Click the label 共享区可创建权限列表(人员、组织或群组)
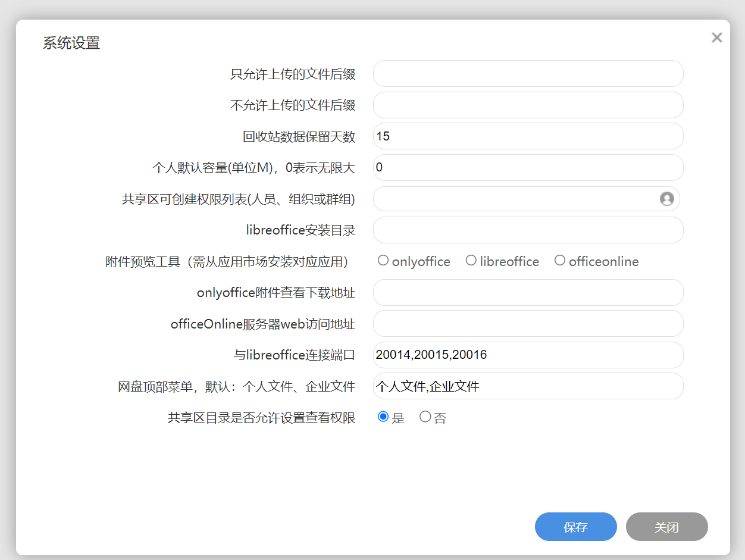745x560 pixels. coord(239,199)
